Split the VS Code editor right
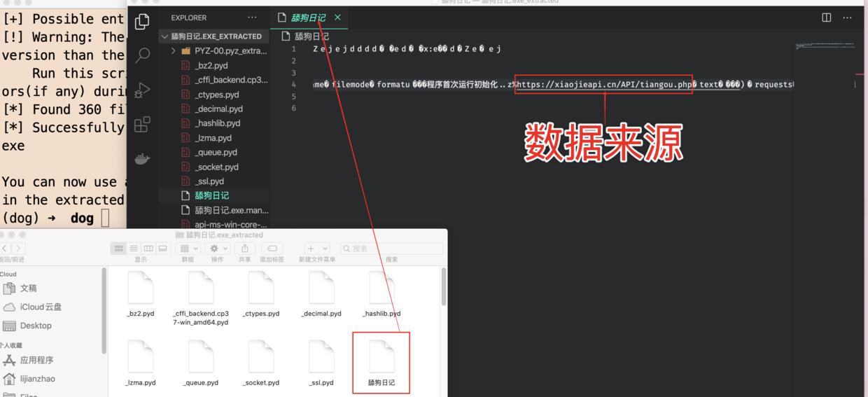 [827, 18]
